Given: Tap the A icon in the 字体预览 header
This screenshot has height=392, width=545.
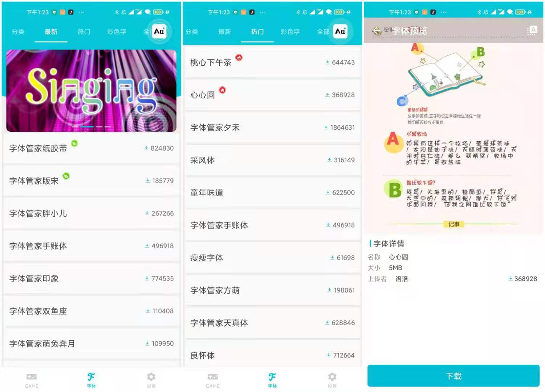Looking at the screenshot, I should click(533, 30).
